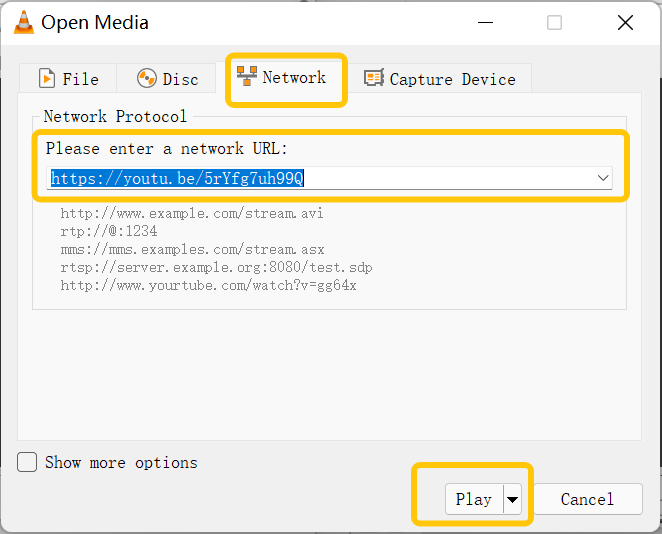Enable the Show more options checkbox
662x534 pixels.
[27, 462]
